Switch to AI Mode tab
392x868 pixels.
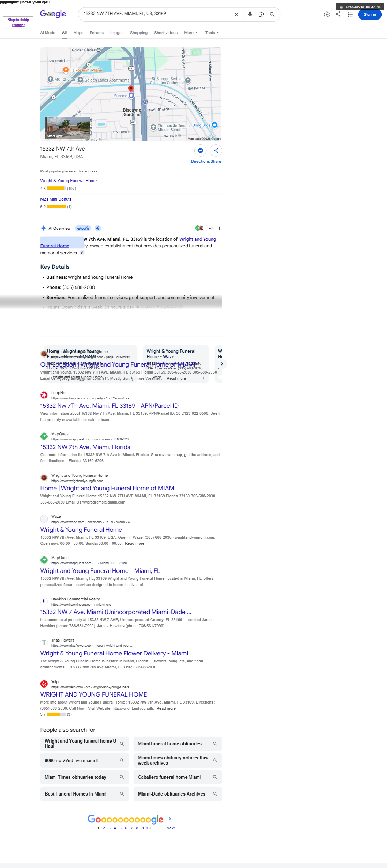[x=48, y=33]
